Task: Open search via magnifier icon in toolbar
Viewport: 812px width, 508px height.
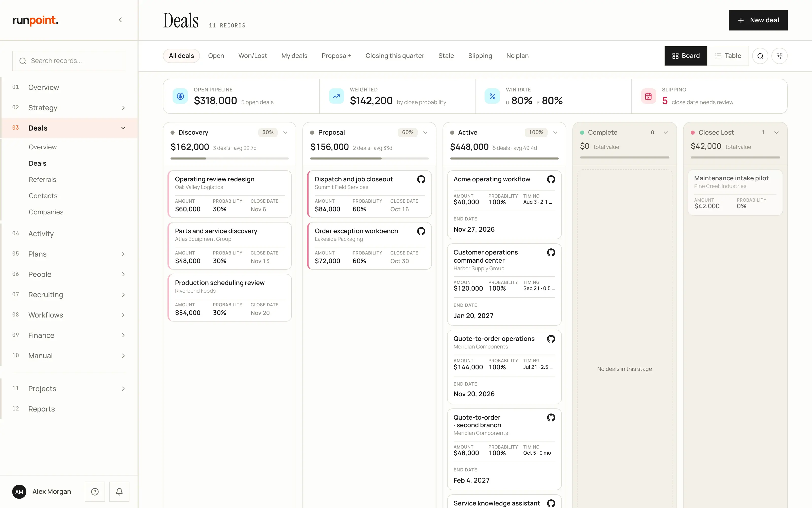Action: tap(760, 56)
